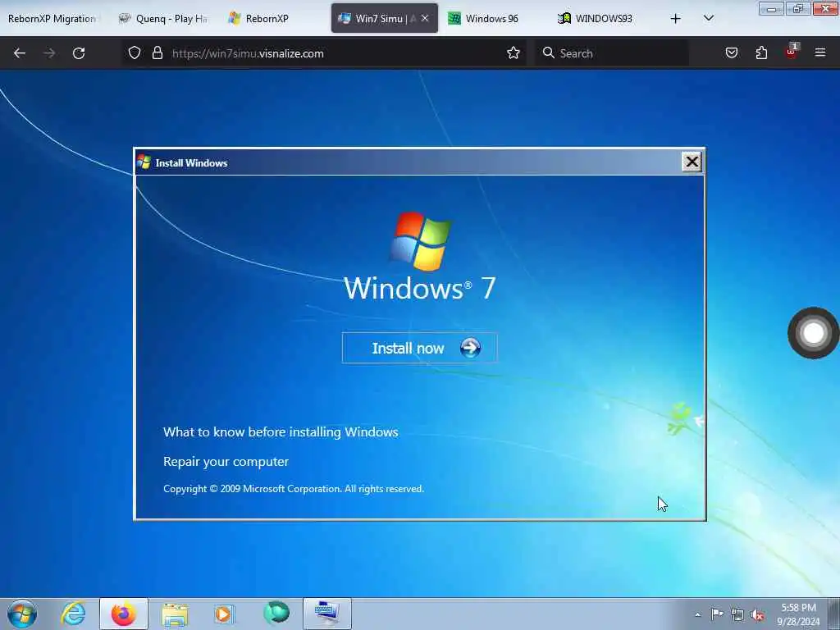Reload the current page
840x630 pixels.
pos(79,53)
